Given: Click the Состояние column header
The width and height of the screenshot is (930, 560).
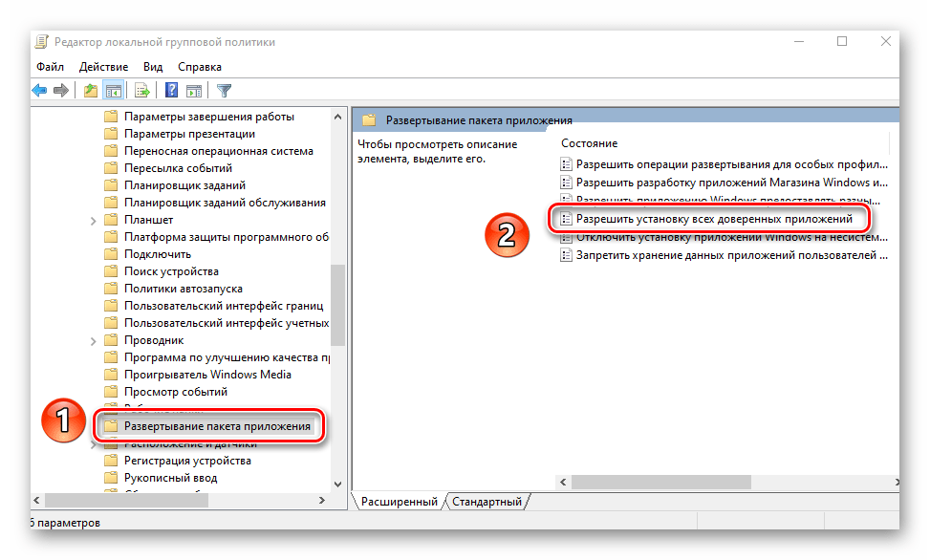Looking at the screenshot, I should (590, 143).
